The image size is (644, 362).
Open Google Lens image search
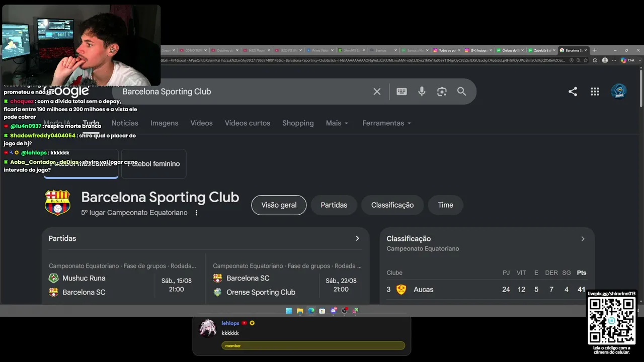click(442, 92)
